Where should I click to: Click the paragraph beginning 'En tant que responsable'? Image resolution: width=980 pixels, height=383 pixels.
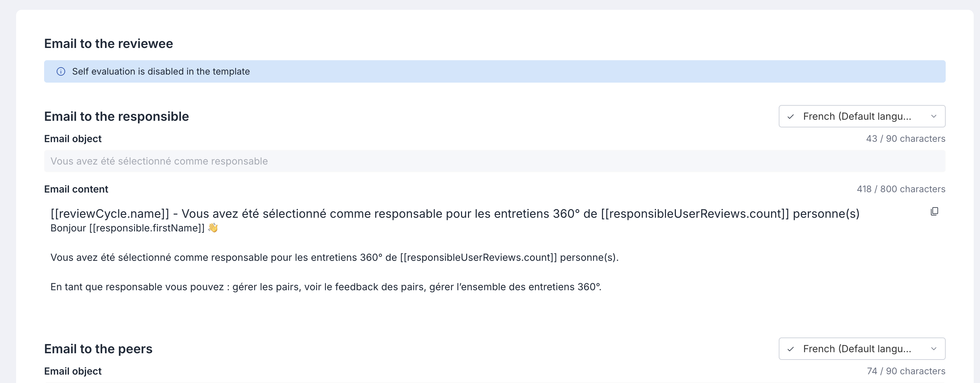[325, 287]
